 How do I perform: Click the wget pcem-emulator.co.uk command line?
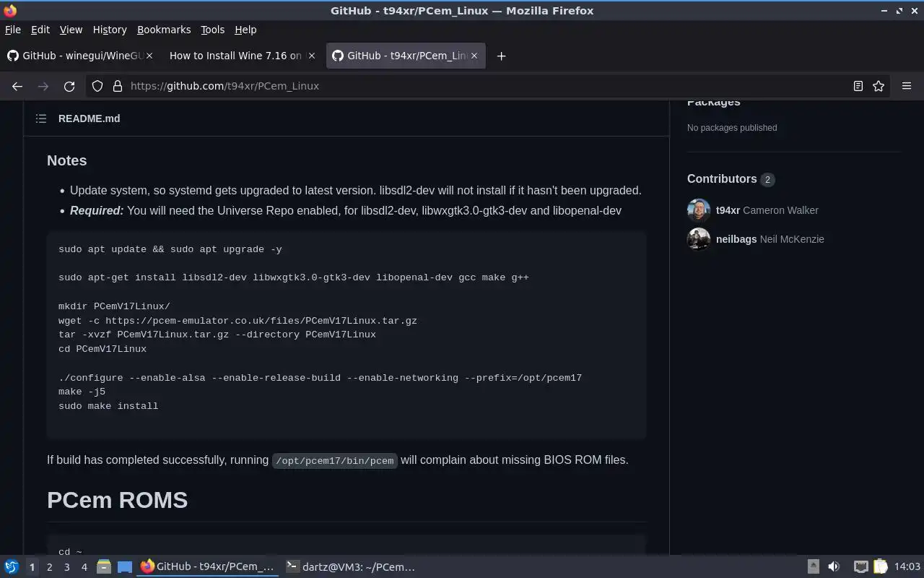pyautogui.click(x=237, y=320)
